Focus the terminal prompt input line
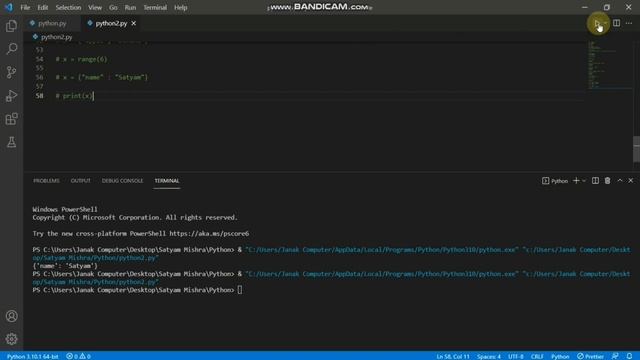 tap(137, 290)
